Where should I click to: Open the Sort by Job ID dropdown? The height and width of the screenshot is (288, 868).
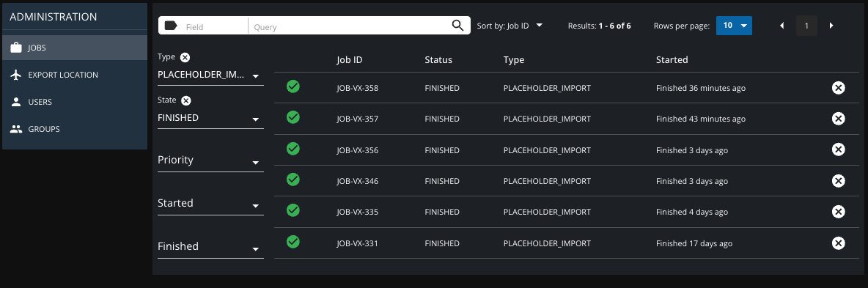click(510, 26)
